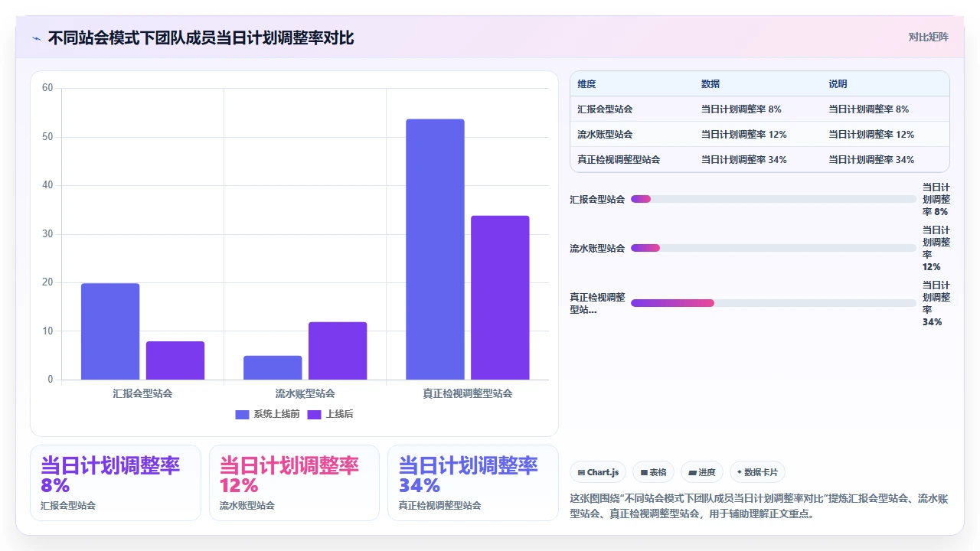
Task: Click 说明 cell 当日计划调整率 34%
Action: pyautogui.click(x=871, y=160)
